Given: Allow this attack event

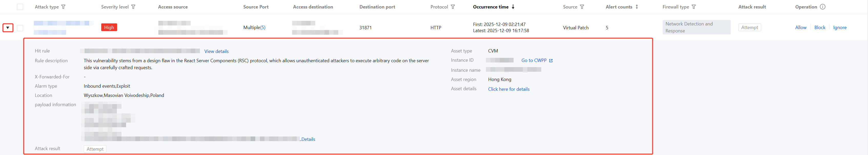Looking at the screenshot, I should pos(801,27).
